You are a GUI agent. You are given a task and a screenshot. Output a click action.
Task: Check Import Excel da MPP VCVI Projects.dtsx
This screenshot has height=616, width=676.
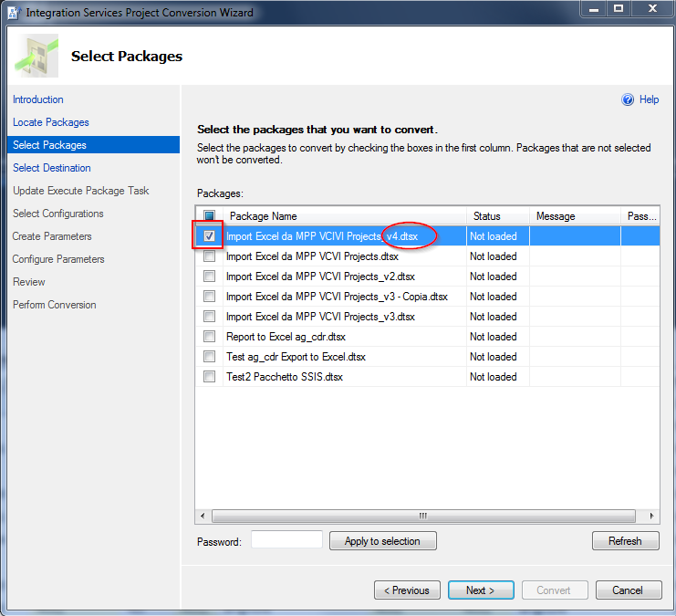[x=209, y=256]
